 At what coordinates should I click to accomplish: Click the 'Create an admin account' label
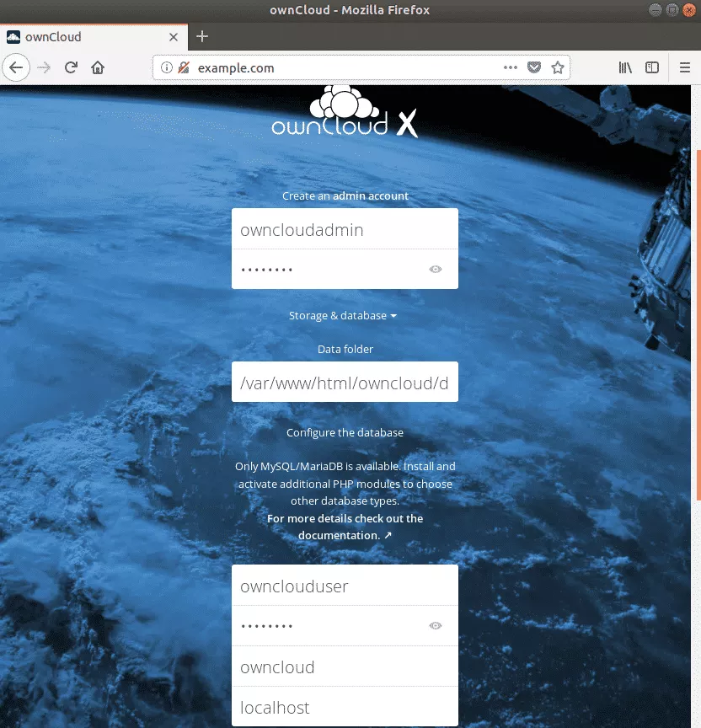(345, 196)
